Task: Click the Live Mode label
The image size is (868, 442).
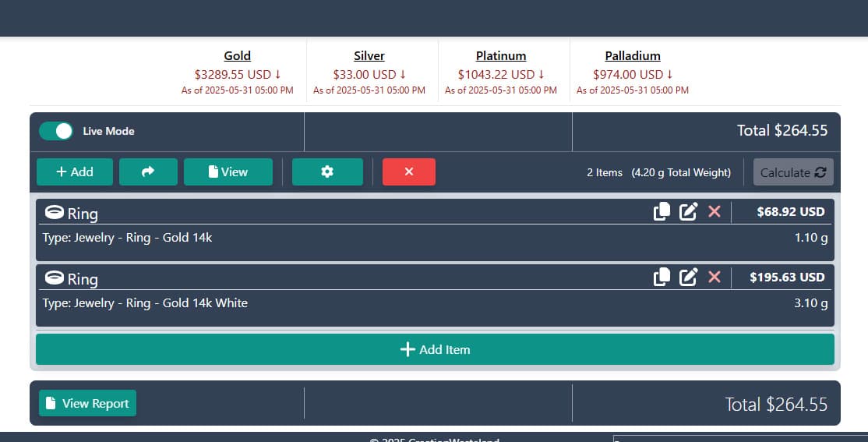Action: (x=108, y=131)
